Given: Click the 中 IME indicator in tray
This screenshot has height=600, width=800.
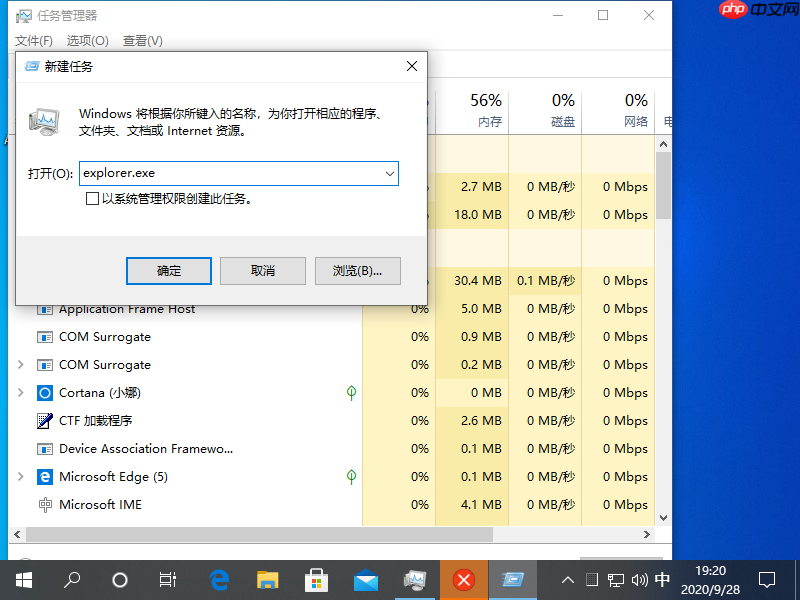Looking at the screenshot, I should click(x=662, y=580).
